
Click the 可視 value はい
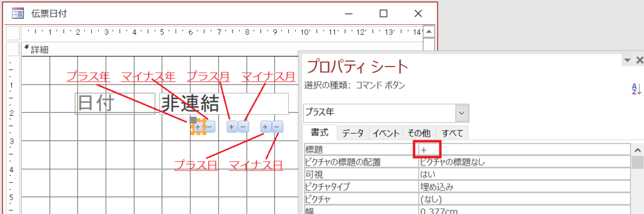point(524,175)
